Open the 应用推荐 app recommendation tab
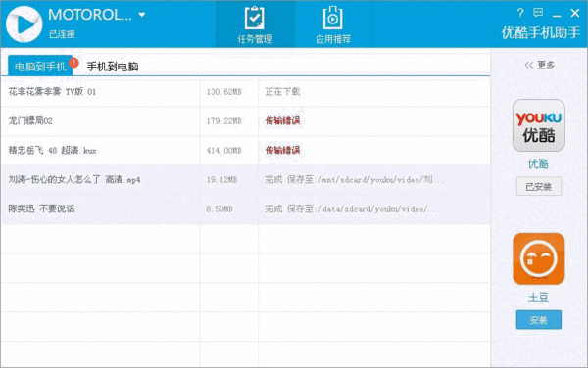Screen dimensions: 588x368 (333, 24)
